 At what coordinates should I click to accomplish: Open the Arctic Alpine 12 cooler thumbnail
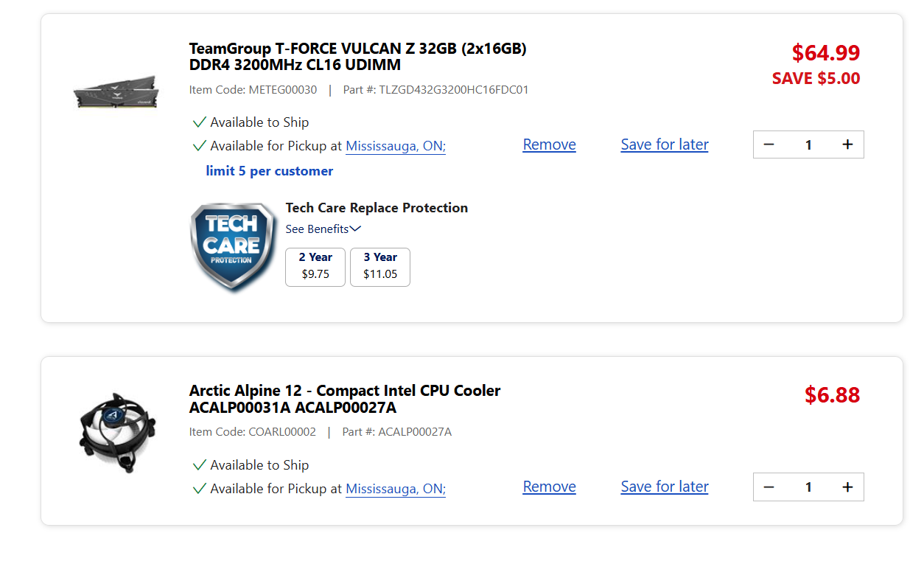[118, 432]
